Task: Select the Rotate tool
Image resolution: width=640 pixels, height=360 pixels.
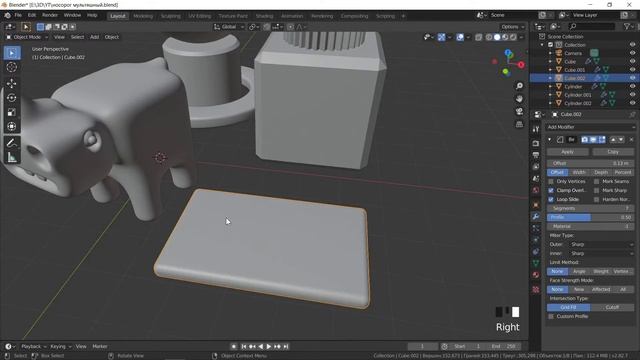Action: 12,98
